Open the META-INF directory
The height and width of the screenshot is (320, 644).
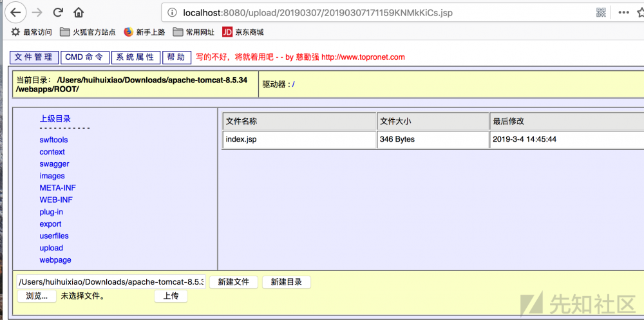coord(57,188)
